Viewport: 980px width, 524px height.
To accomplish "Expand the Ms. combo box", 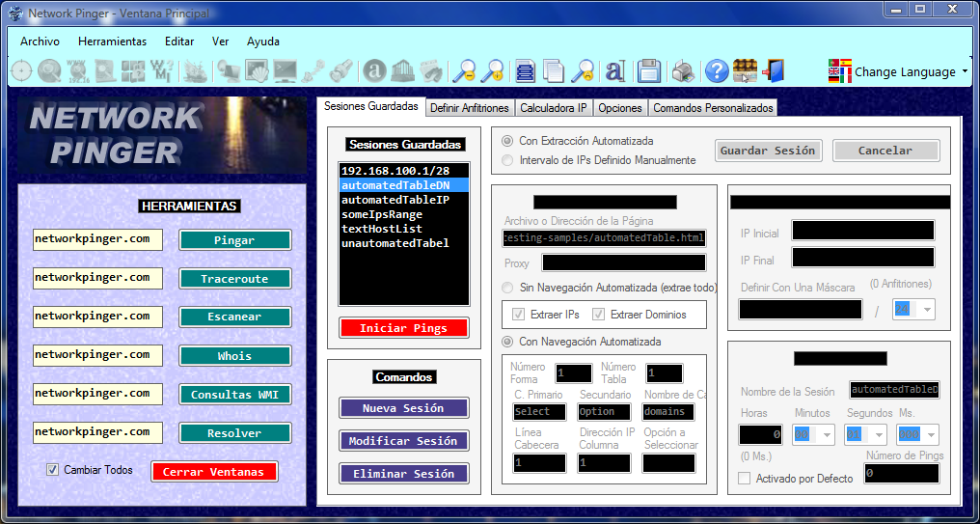I will [930, 435].
